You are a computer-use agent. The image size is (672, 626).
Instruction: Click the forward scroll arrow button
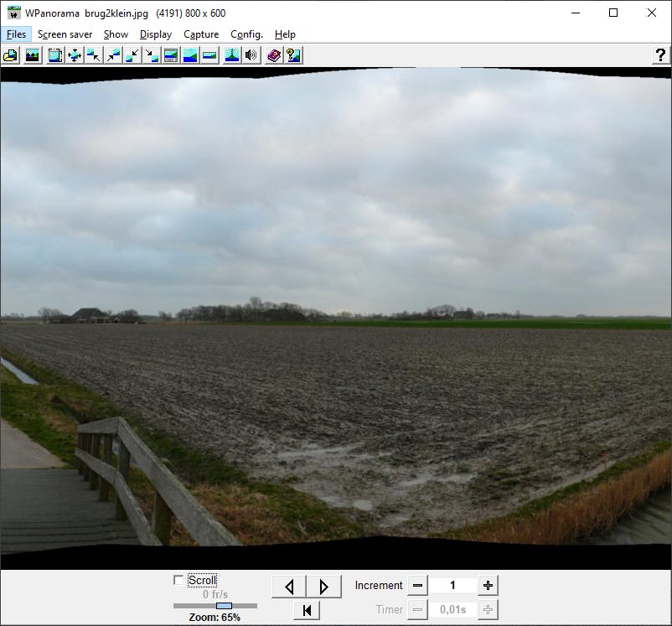(x=323, y=586)
